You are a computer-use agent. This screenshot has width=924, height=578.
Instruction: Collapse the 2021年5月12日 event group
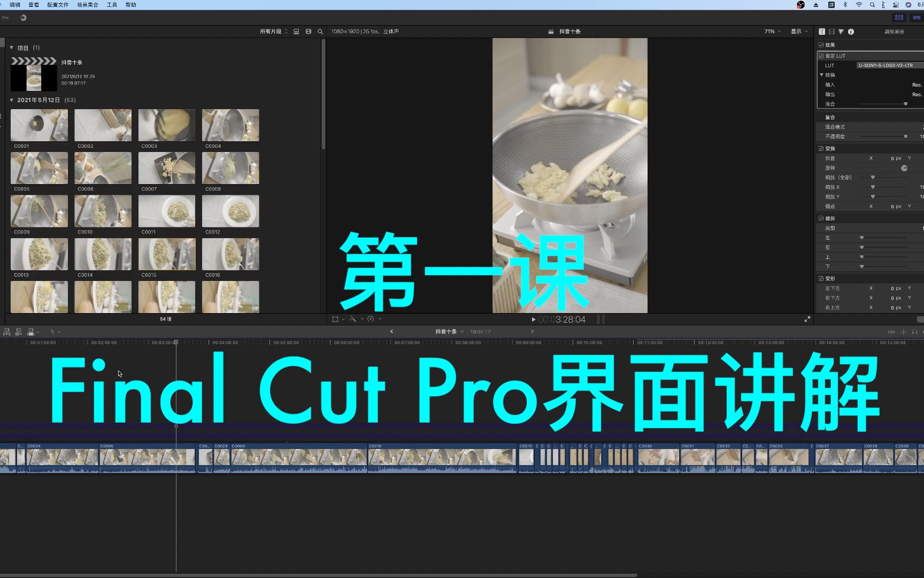click(x=12, y=100)
